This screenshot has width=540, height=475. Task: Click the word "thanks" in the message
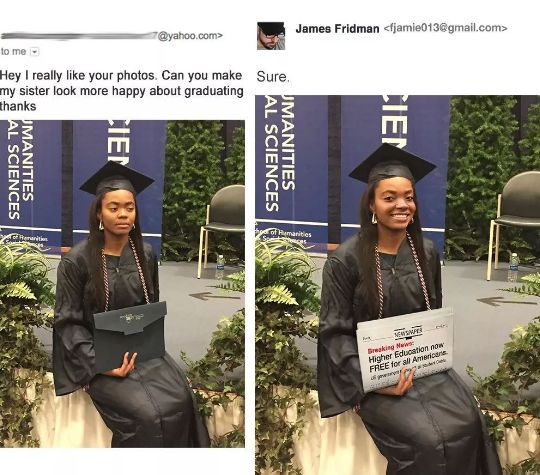18,106
